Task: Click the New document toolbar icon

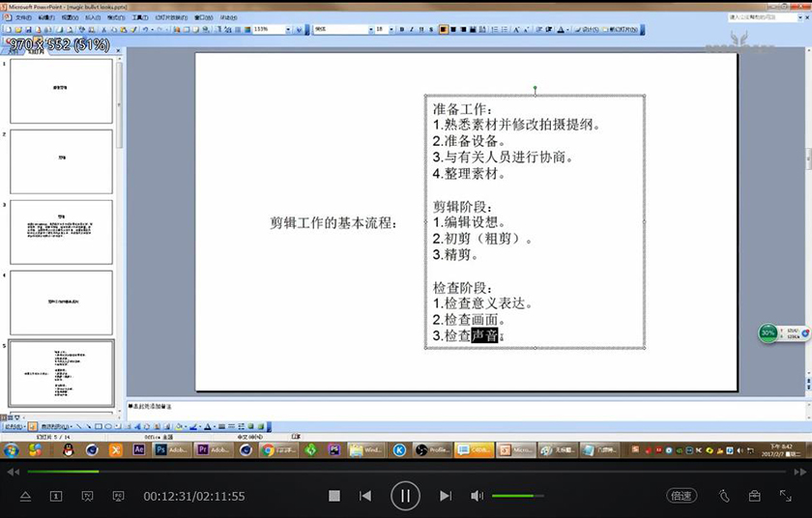Action: [9, 30]
